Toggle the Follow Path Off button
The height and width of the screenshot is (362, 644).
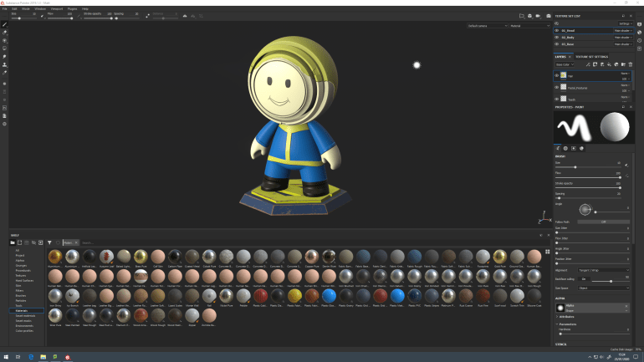click(603, 222)
